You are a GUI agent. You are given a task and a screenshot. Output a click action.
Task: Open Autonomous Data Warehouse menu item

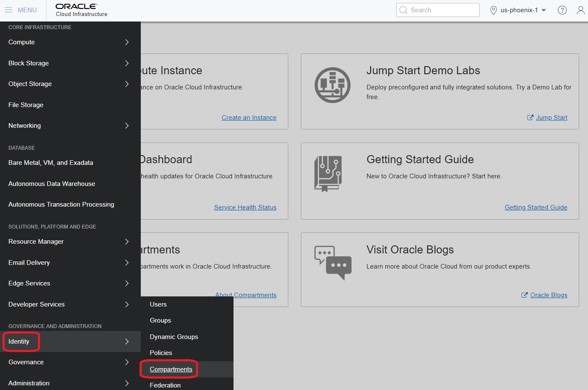[x=52, y=184]
